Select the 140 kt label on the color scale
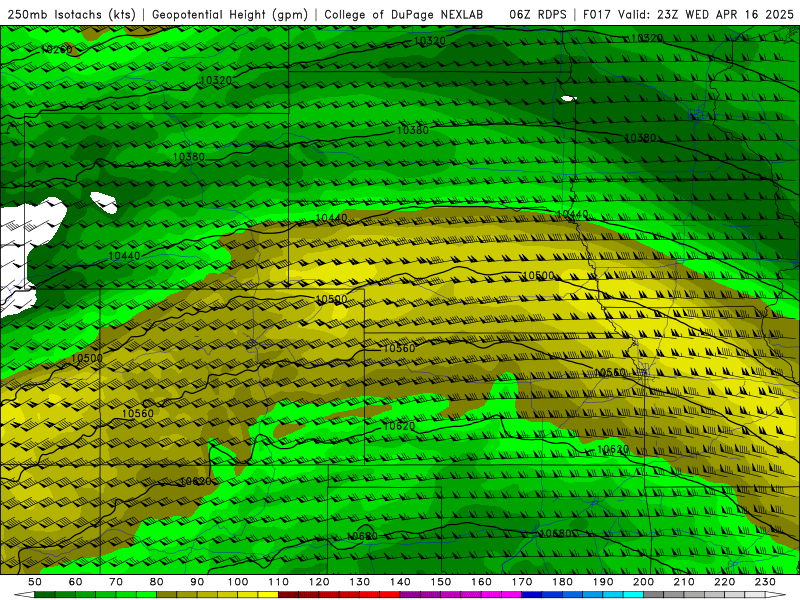800x600 pixels. coord(401,582)
